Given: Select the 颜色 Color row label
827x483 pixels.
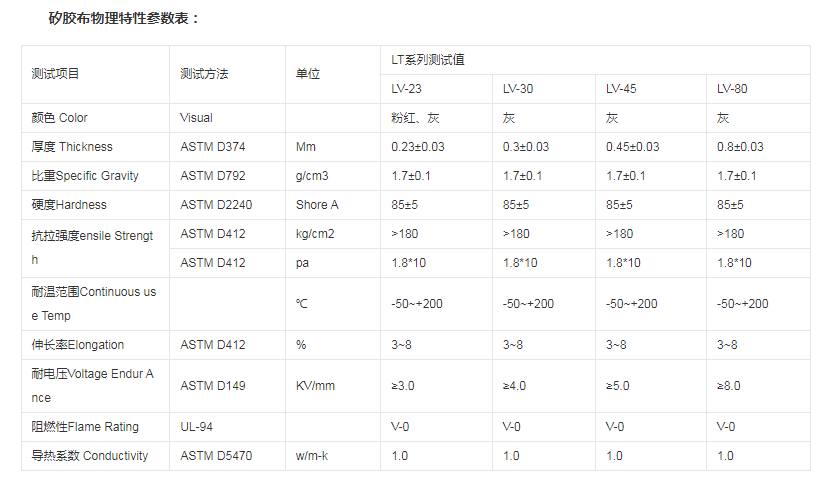Looking at the screenshot, I should pos(60,118).
